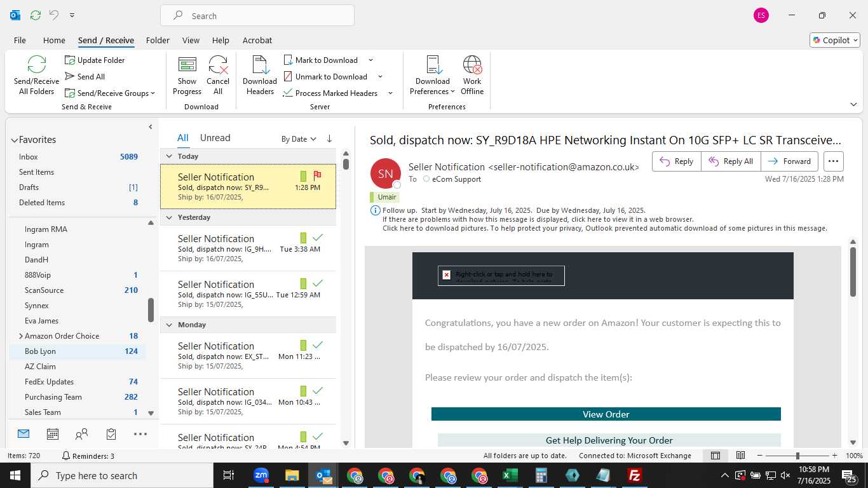Open Mail view in navigation bar
868x488 pixels.
click(24, 434)
